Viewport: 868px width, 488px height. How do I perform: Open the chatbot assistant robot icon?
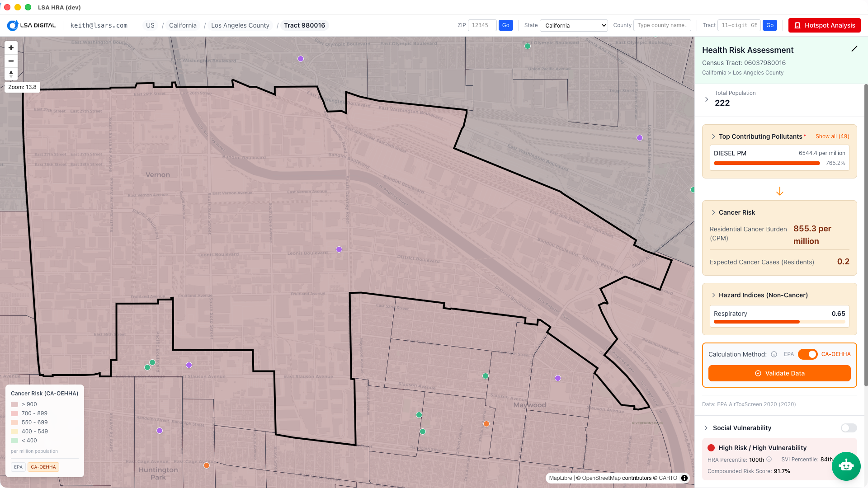(846, 466)
